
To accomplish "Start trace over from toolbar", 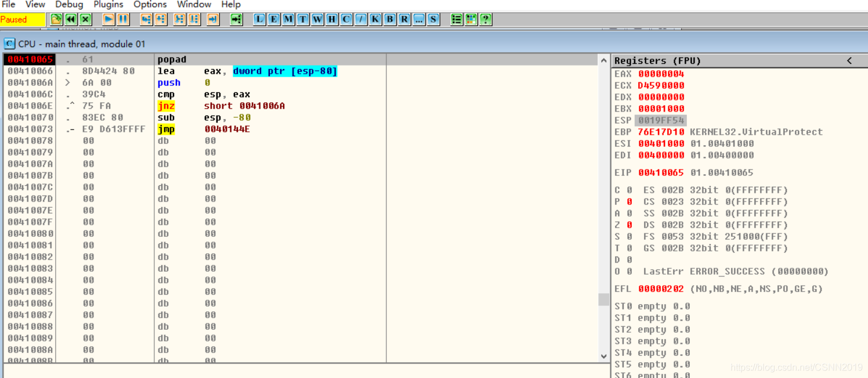I will [x=194, y=19].
